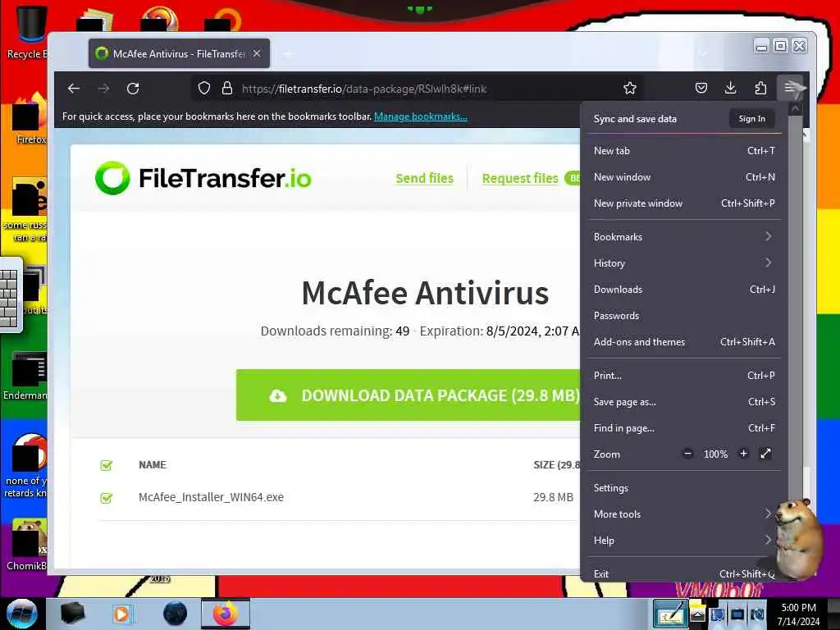Click the 29.8 MB file size cell
Screen dimensions: 840x630
point(553,497)
